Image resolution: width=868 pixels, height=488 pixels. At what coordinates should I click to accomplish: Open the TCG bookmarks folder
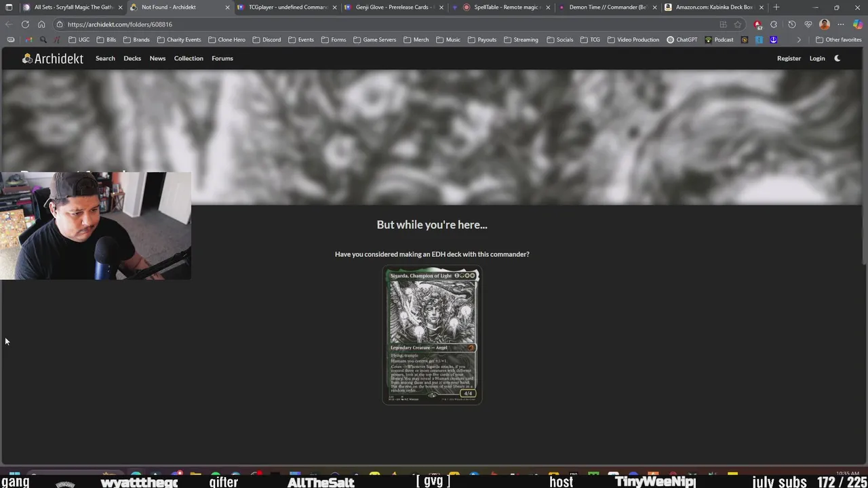coord(589,40)
